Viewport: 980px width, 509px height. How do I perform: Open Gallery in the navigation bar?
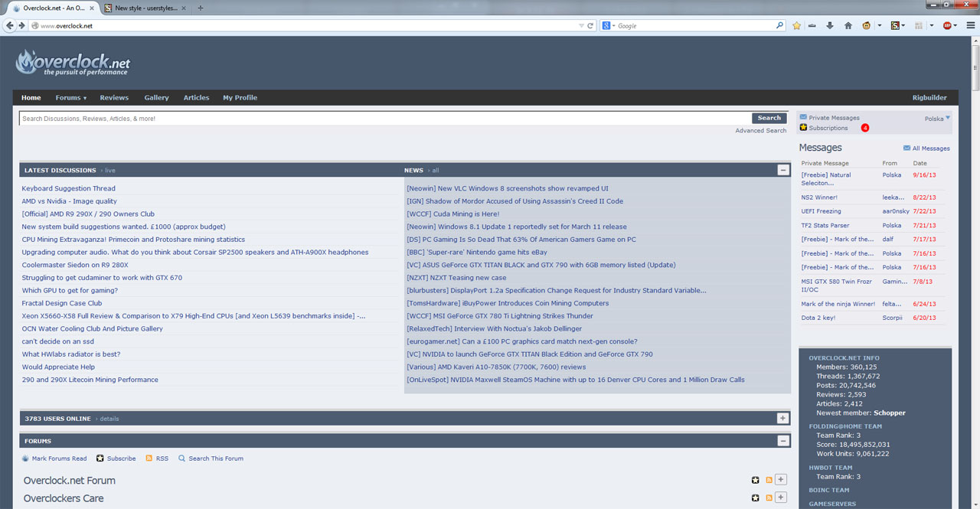pos(156,97)
